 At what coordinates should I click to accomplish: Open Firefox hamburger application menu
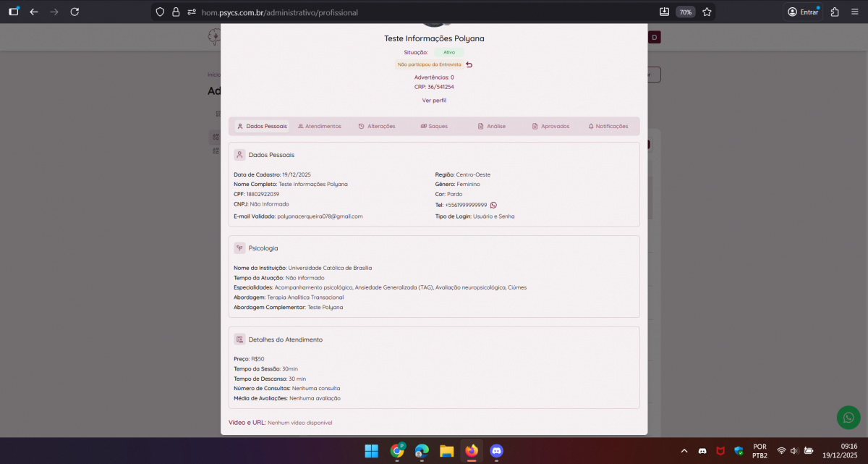click(x=854, y=12)
